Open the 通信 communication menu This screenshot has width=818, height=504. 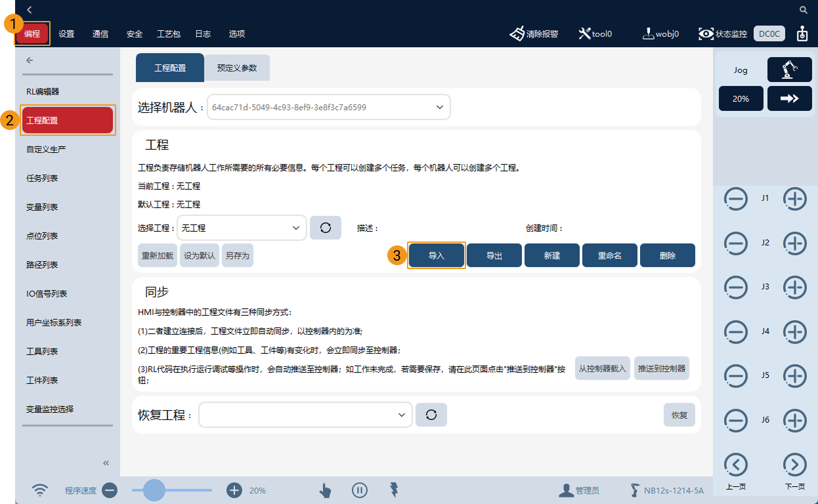tap(100, 34)
